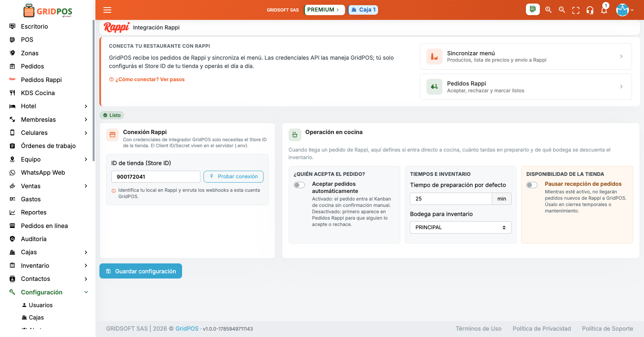Viewport: 644px width, 337px height.
Task: Open Política de Privacidad link
Action: pos(541,329)
